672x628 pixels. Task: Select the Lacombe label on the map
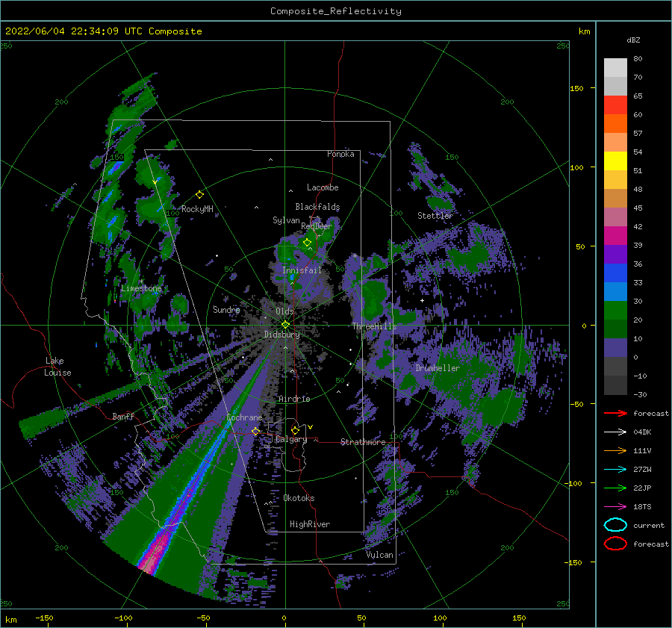[x=323, y=187]
